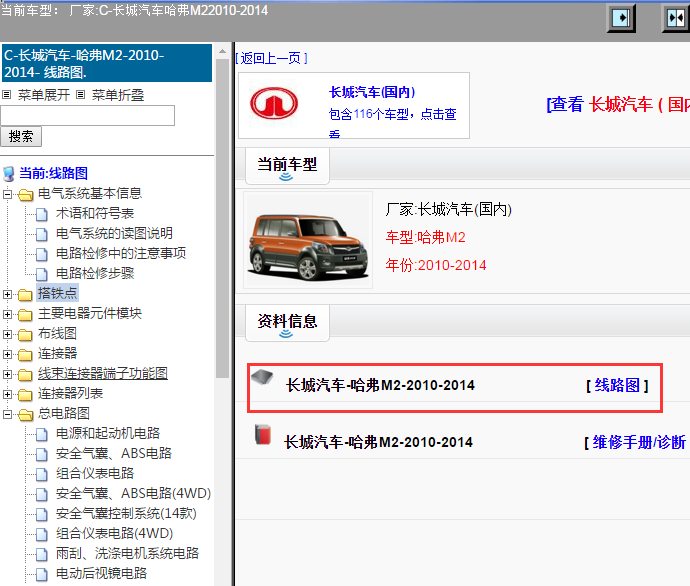Click the 查看 长城汽车 link at right
690x586 pixels.
(618, 105)
